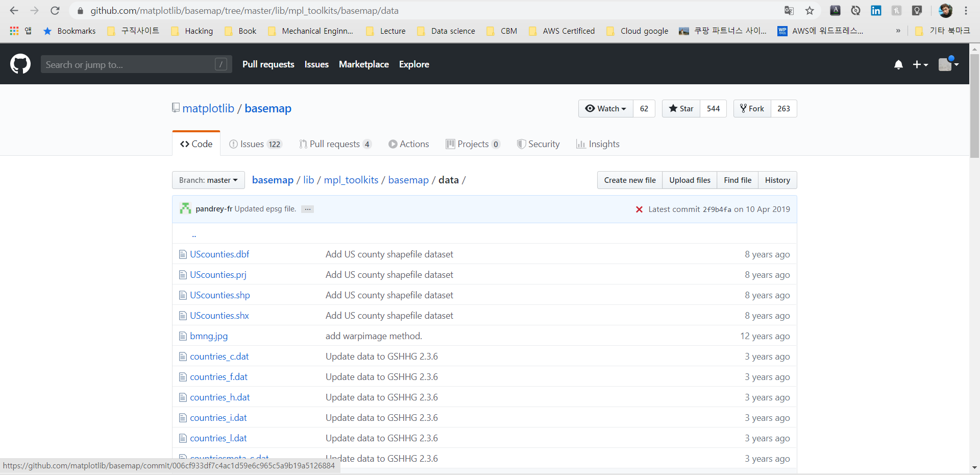Open the countries_h.dat file
The image size is (980, 475).
point(220,397)
